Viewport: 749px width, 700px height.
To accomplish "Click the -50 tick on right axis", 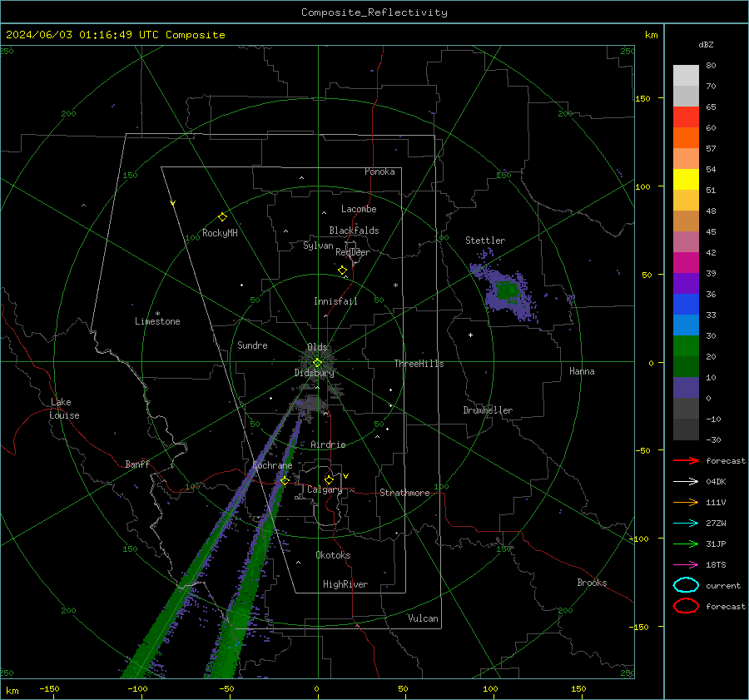I will click(644, 450).
